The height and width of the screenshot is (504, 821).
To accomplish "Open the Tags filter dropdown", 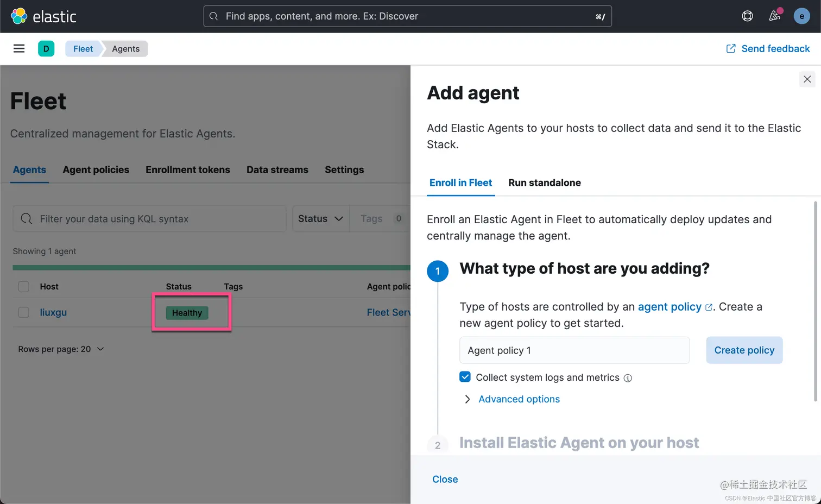I will click(380, 219).
